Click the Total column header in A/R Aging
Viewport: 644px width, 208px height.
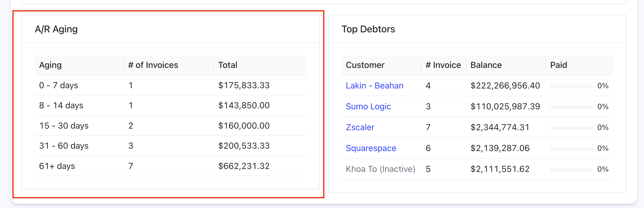click(x=228, y=65)
